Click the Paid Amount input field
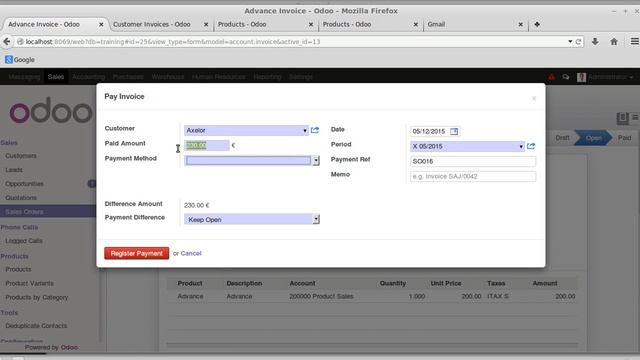Image resolution: width=640 pixels, height=360 pixels. click(207, 145)
